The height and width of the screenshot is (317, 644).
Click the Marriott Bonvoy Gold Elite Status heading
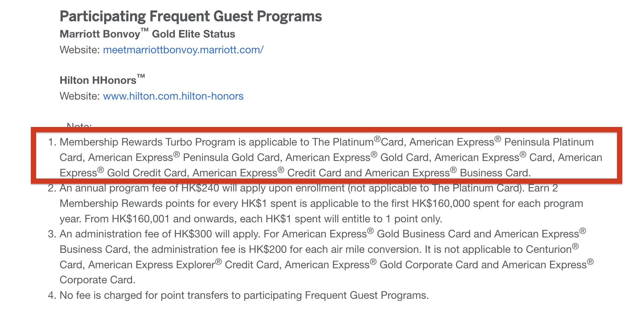(147, 34)
